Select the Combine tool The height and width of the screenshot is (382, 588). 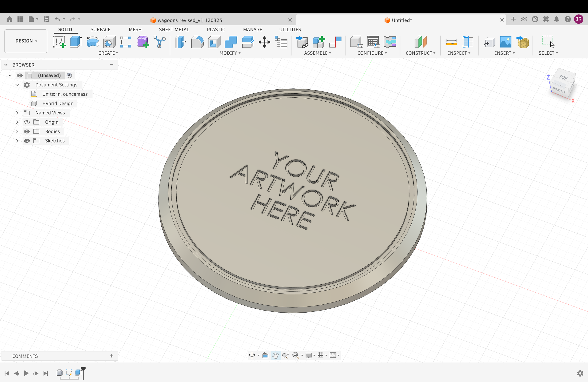(x=231, y=42)
